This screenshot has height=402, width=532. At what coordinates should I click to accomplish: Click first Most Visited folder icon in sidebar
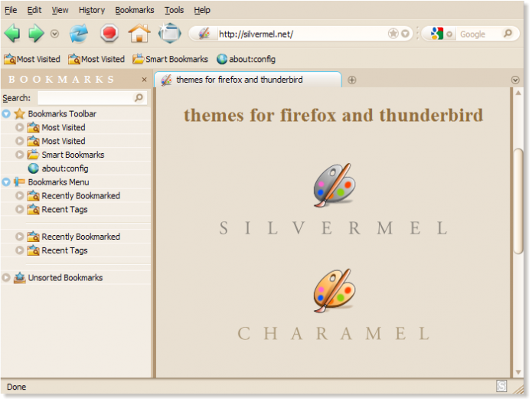point(33,127)
